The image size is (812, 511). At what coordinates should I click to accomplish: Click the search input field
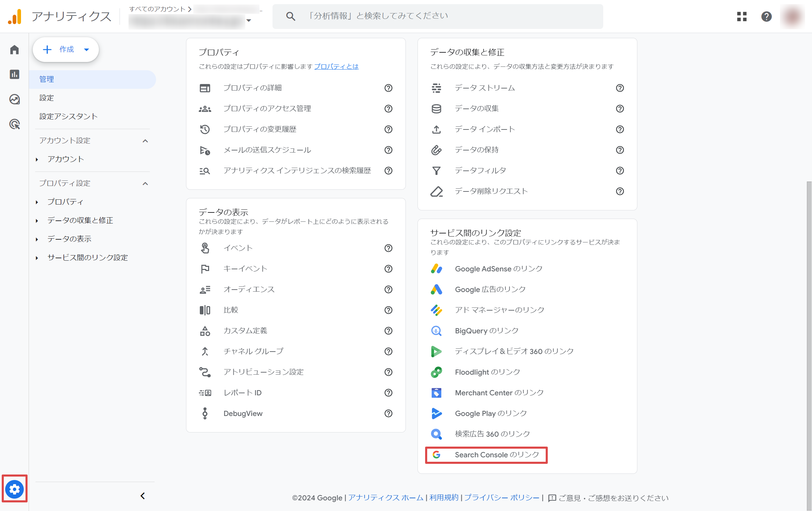click(438, 16)
